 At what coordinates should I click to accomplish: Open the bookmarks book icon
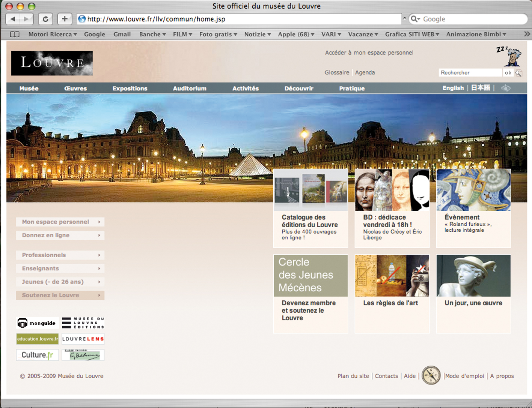[x=15, y=34]
